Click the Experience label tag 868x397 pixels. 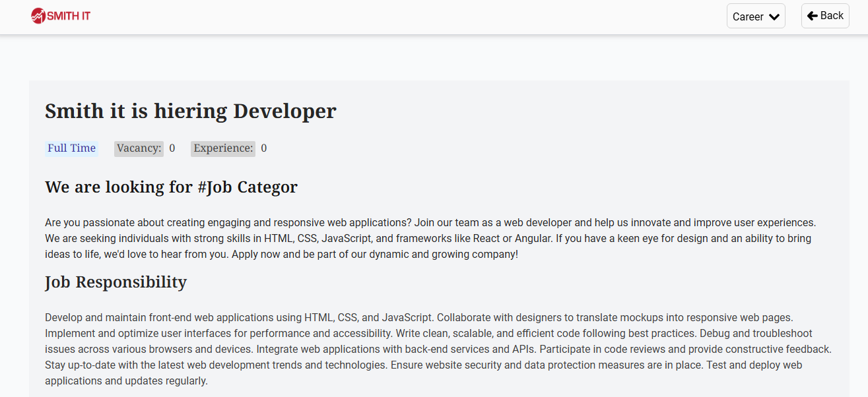coord(223,148)
